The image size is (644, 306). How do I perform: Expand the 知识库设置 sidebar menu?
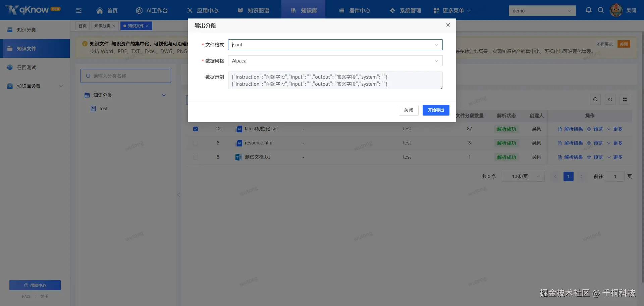click(x=35, y=86)
